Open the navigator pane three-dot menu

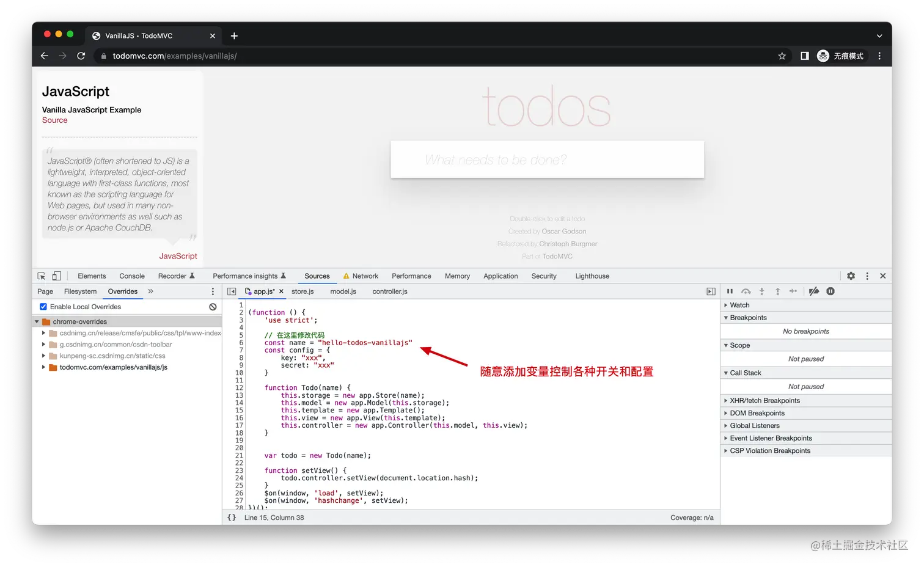pyautogui.click(x=213, y=291)
